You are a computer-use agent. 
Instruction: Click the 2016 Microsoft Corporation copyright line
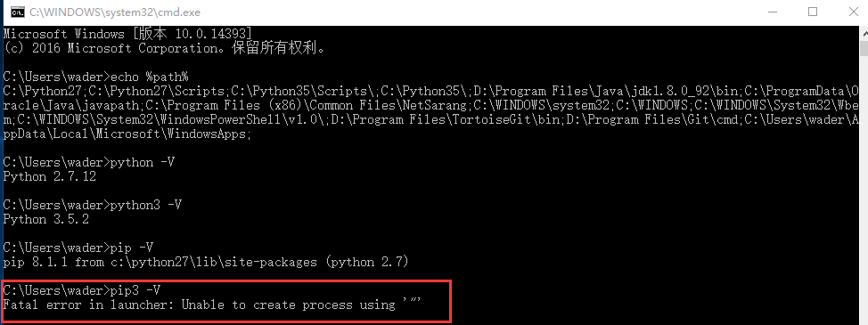164,48
